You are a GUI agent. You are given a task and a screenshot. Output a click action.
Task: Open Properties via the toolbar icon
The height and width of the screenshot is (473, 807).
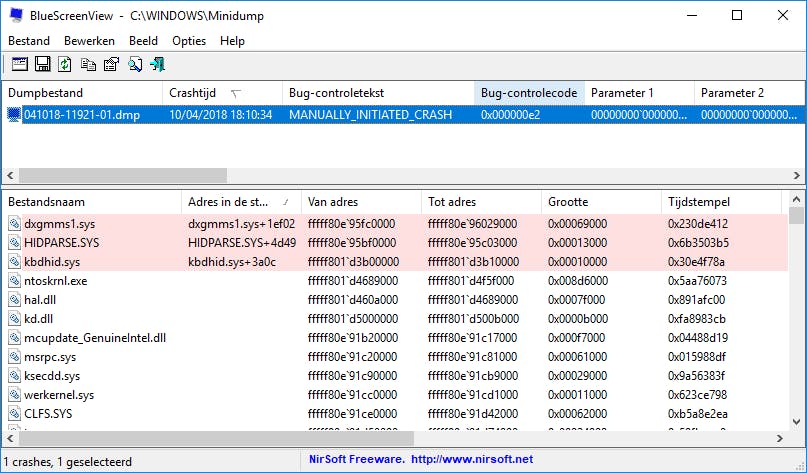coord(111,64)
